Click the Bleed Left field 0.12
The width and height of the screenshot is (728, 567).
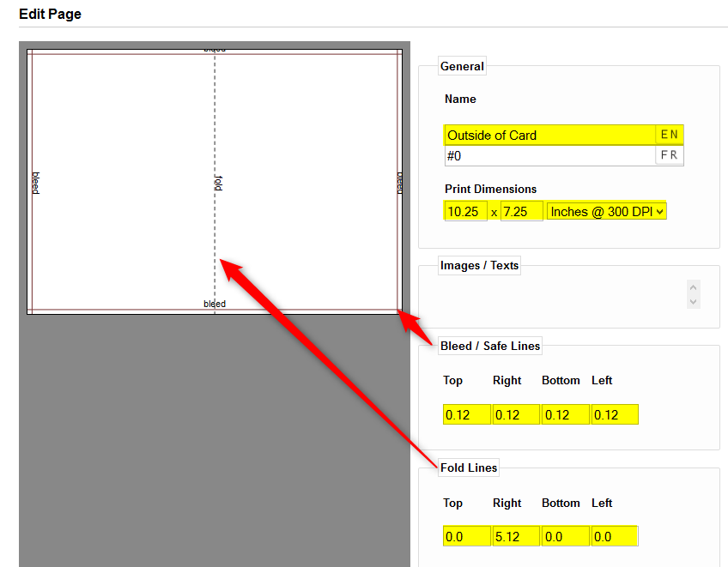(615, 414)
